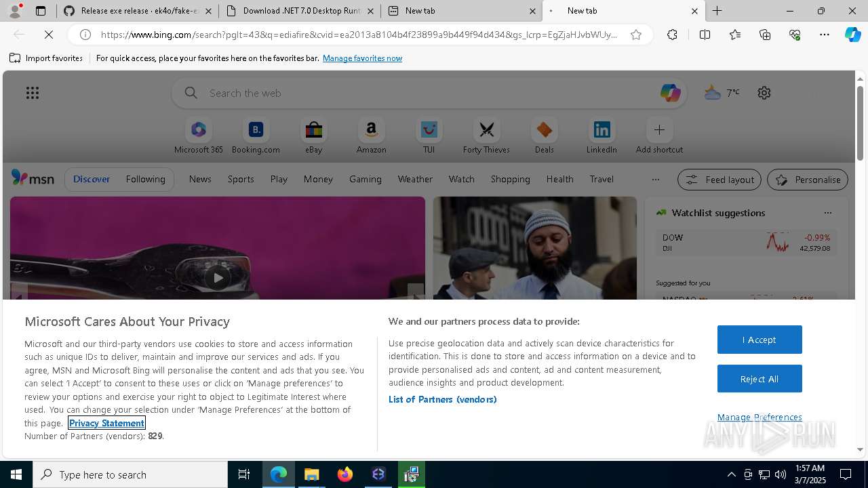The height and width of the screenshot is (488, 868).
Task: Open the DOW stock entry
Action: [746, 243]
